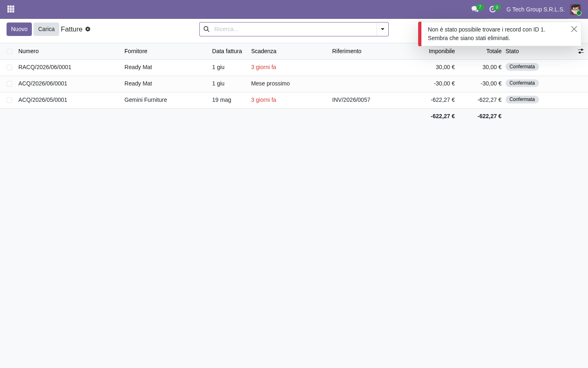Click the -30,00 € Totale of ACQ/2026/06/0001
The width and height of the screenshot is (588, 368).
pos(491,83)
